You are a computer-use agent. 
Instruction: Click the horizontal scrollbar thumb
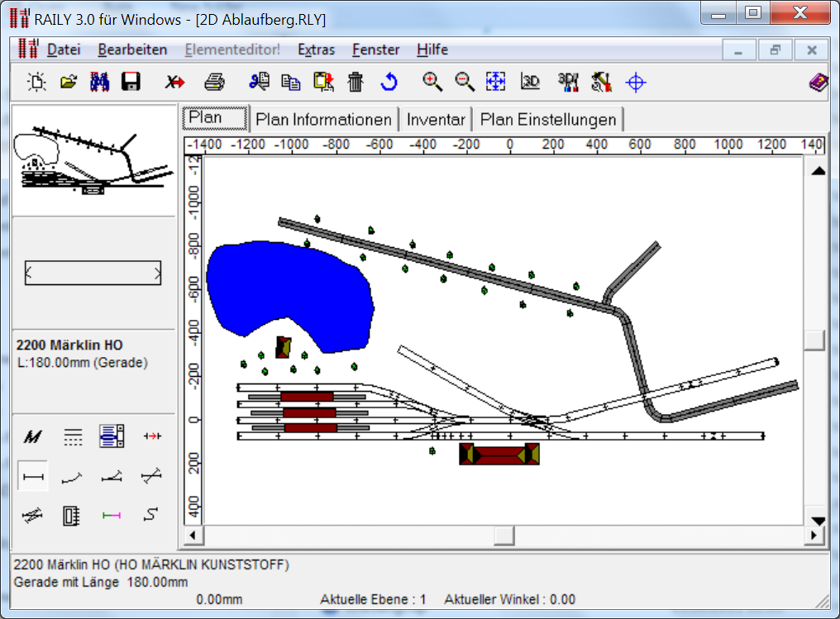pyautogui.click(x=504, y=536)
